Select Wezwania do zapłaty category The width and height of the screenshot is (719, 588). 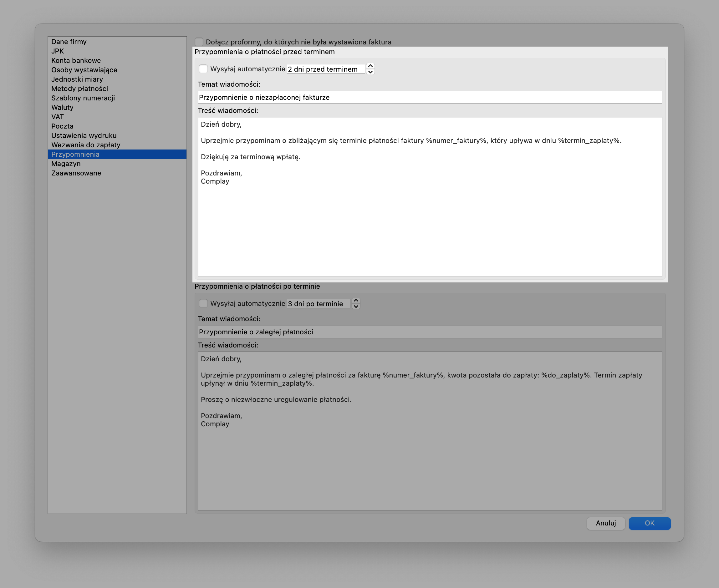coord(117,145)
